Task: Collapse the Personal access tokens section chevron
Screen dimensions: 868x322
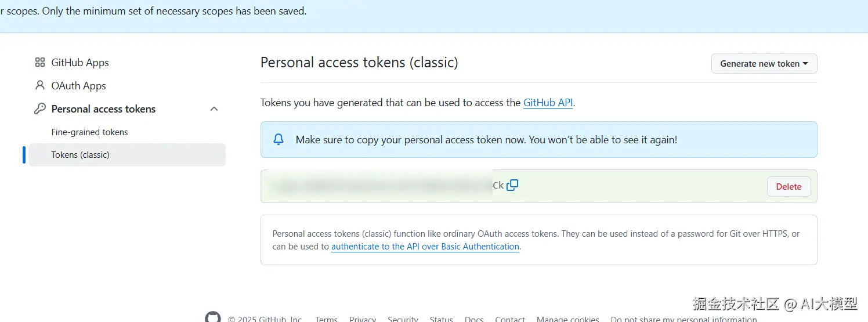Action: [x=214, y=109]
